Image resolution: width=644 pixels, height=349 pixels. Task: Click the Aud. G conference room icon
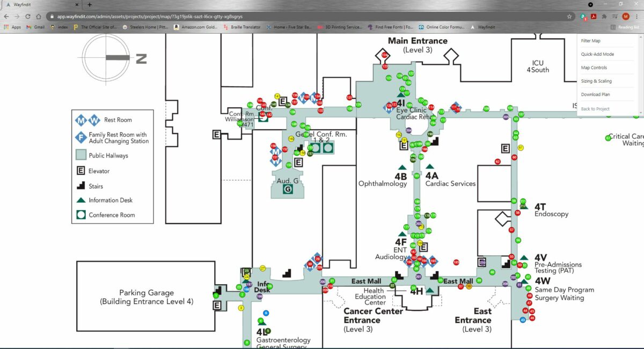(x=288, y=189)
